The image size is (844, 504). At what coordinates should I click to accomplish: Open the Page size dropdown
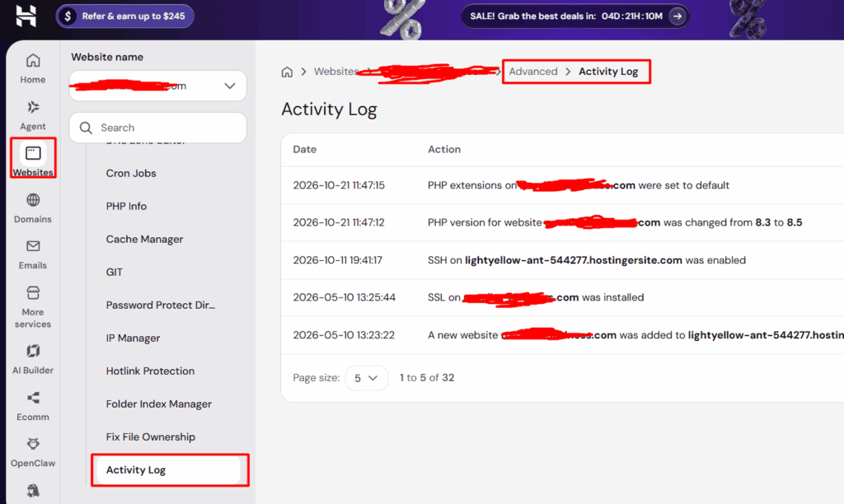[366, 378]
